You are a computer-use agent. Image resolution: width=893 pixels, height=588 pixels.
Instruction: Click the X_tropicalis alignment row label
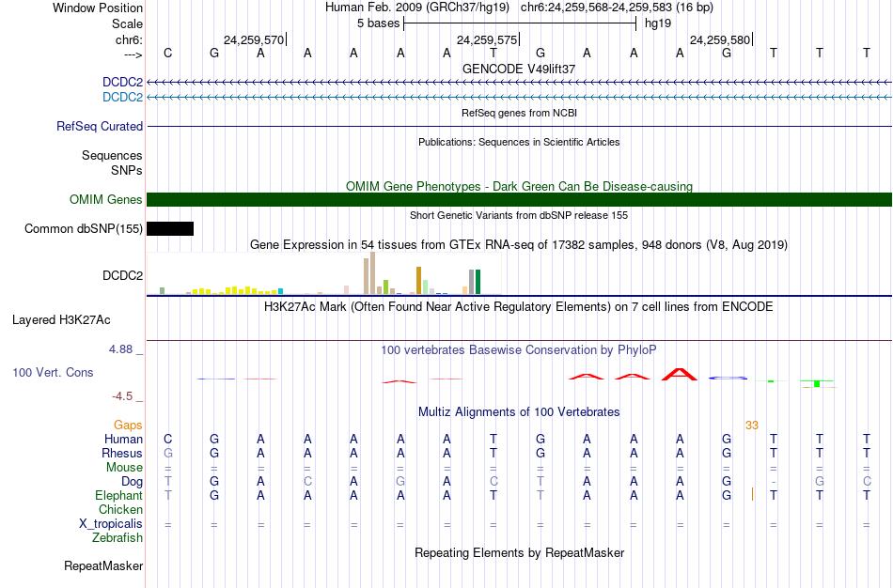[111, 524]
